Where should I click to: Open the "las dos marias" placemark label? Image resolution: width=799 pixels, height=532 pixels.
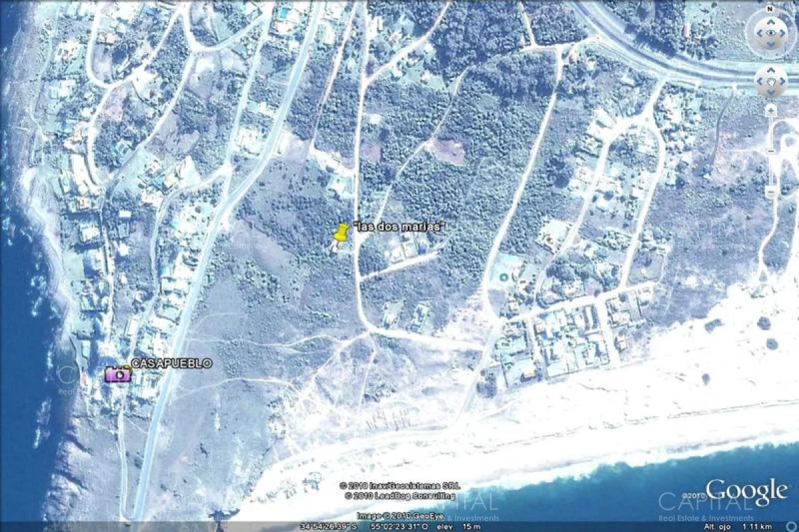pyautogui.click(x=398, y=227)
